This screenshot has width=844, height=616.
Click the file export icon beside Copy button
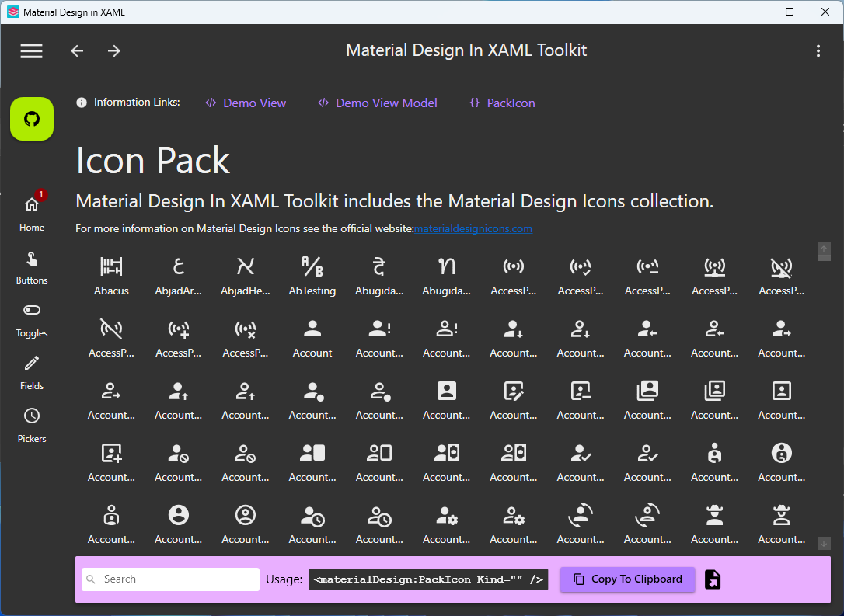pos(713,579)
